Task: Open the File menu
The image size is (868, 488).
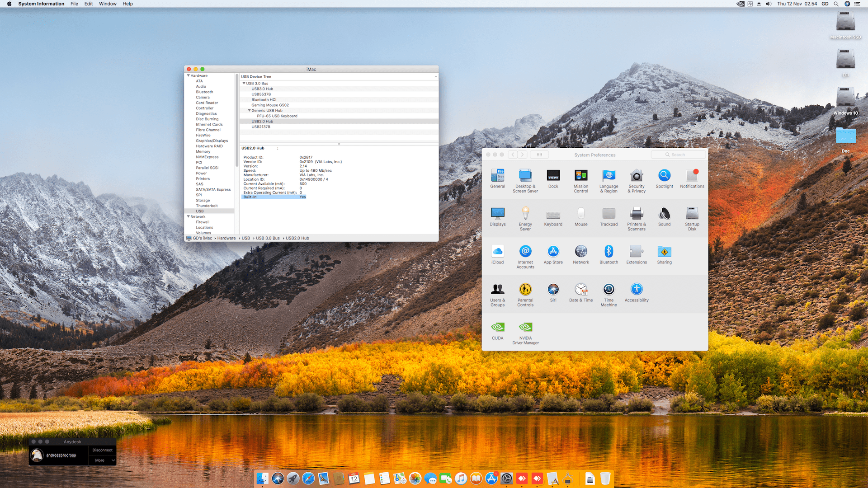Action: [x=74, y=4]
